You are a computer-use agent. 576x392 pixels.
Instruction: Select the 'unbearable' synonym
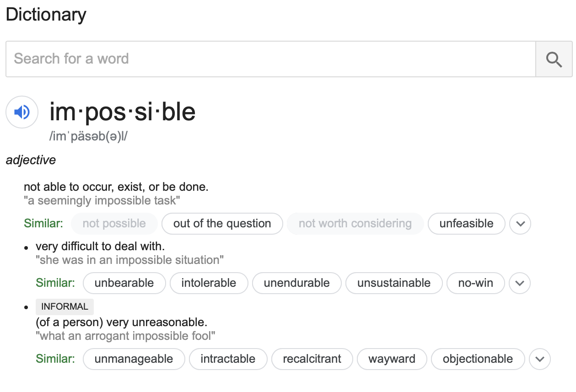point(124,283)
